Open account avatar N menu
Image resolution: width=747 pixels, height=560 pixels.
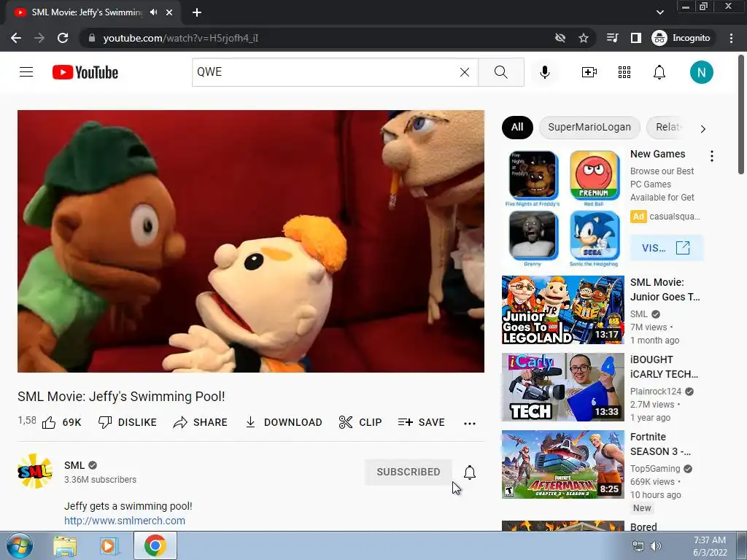pos(701,72)
